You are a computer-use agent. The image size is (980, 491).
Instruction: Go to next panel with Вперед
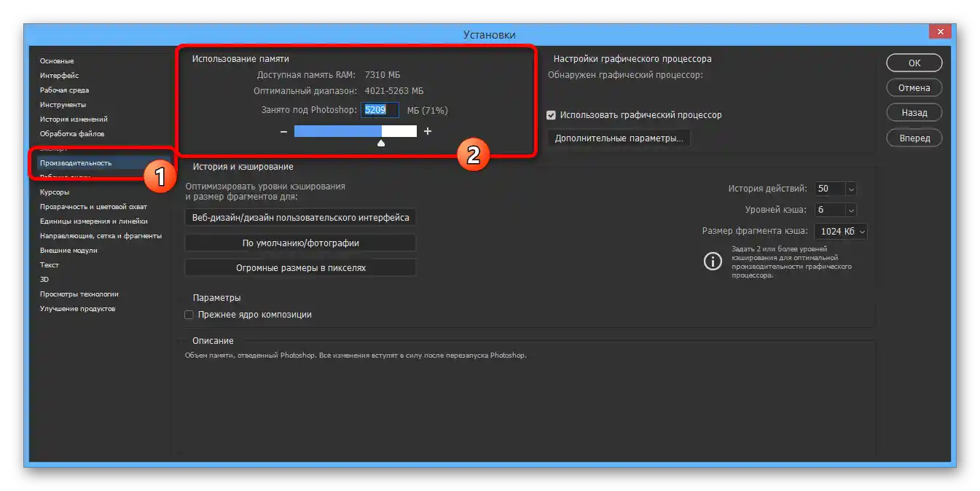pos(914,138)
